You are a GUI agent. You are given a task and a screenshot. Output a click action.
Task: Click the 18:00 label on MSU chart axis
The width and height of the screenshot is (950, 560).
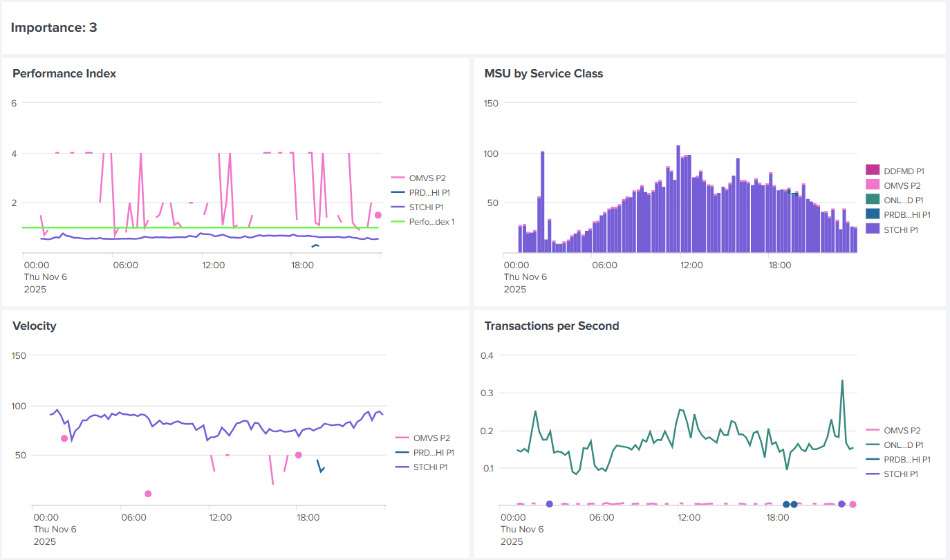tap(779, 265)
